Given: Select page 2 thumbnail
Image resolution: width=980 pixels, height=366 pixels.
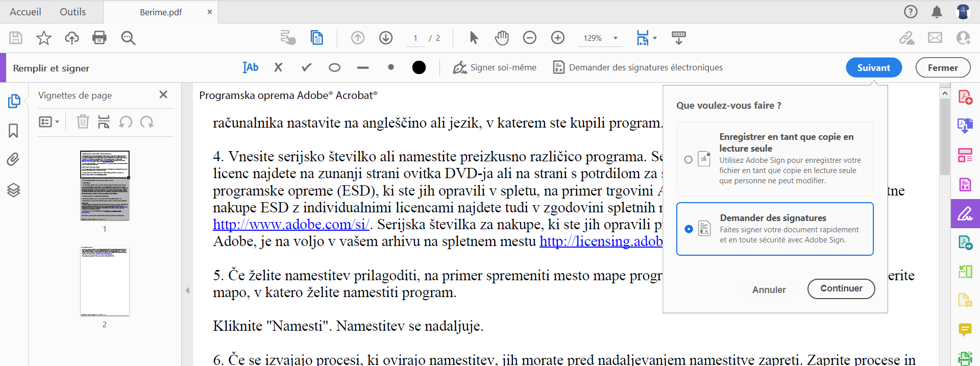Looking at the screenshot, I should coord(105,281).
